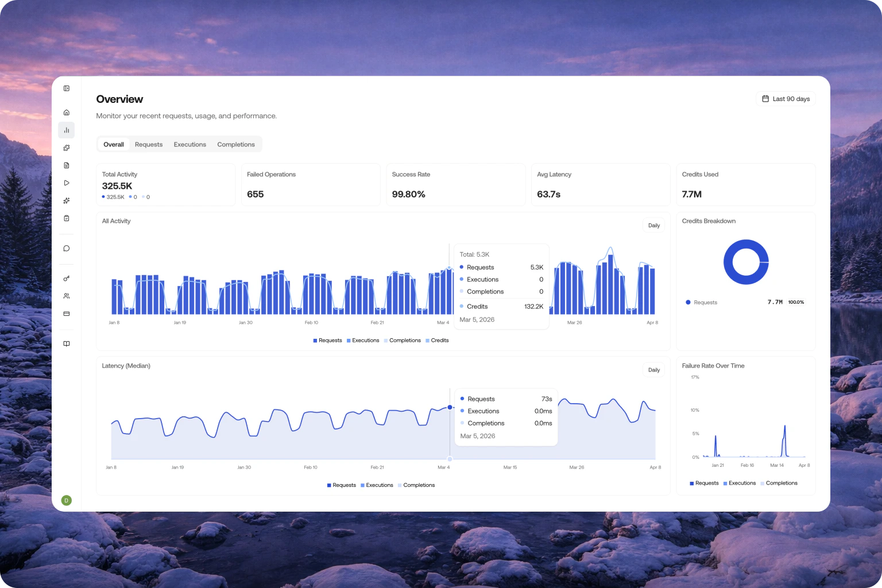Viewport: 882px width, 588px height.
Task: Click the Failed Operations 655 card
Action: (x=311, y=184)
